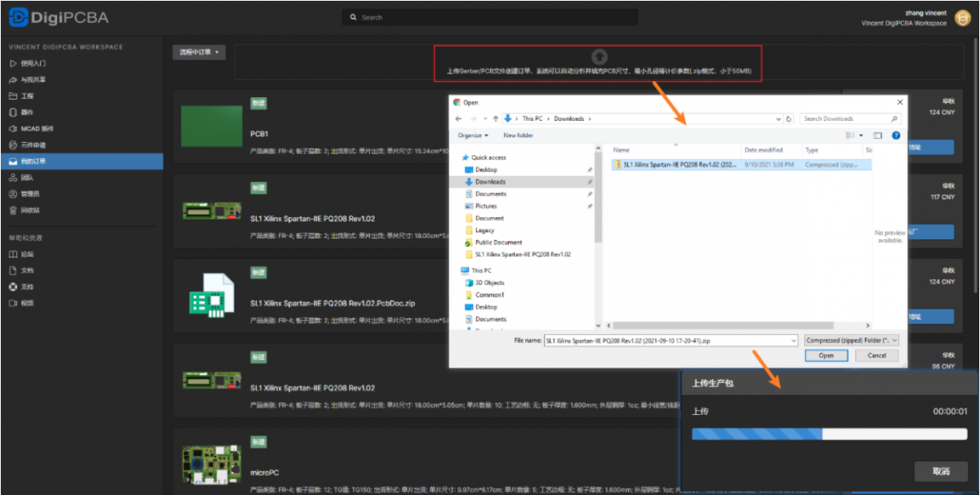Open the dialog help icon
The width and height of the screenshot is (980, 495).
896,135
